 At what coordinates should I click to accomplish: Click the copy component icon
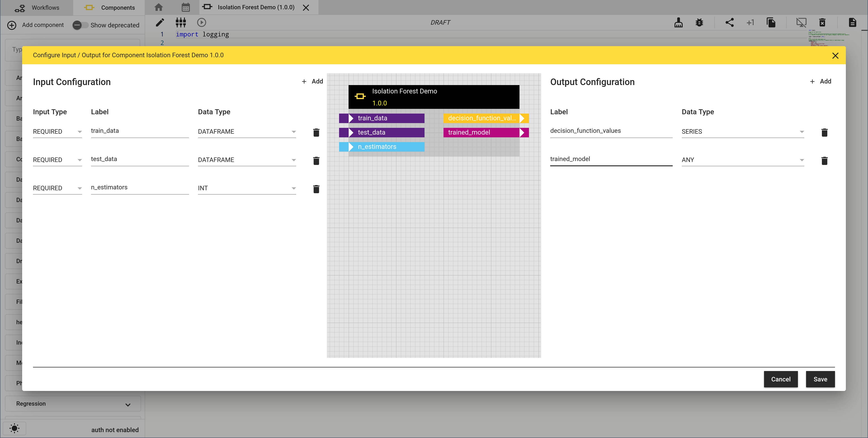[771, 23]
